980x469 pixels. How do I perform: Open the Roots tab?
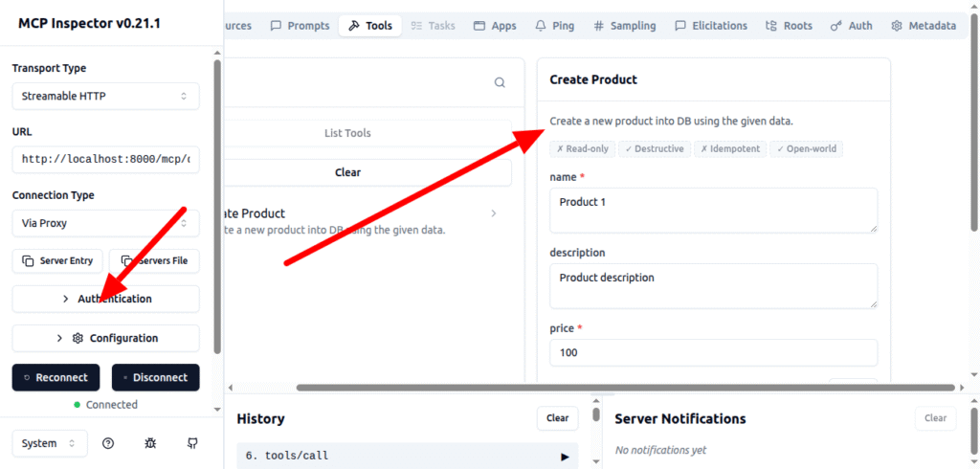pos(789,26)
